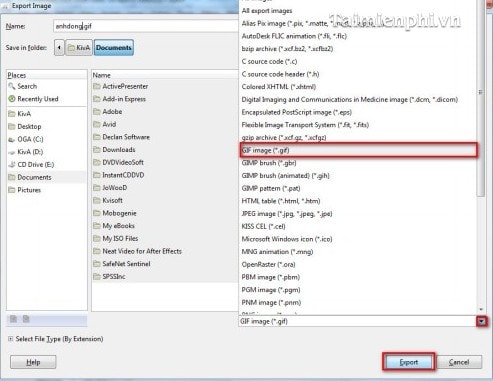Select the CD Drive (E:) disc icon
Viewport: 493px width, 381px height.
pyautogui.click(x=12, y=164)
